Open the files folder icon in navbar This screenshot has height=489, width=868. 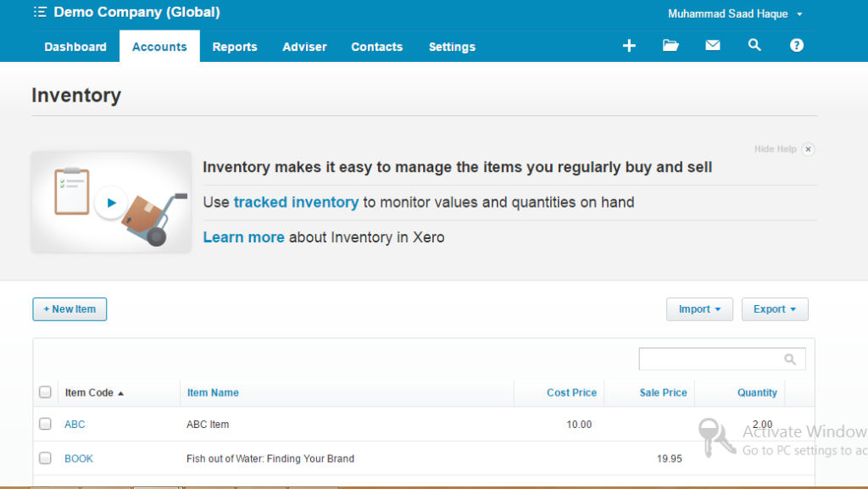pyautogui.click(x=670, y=45)
